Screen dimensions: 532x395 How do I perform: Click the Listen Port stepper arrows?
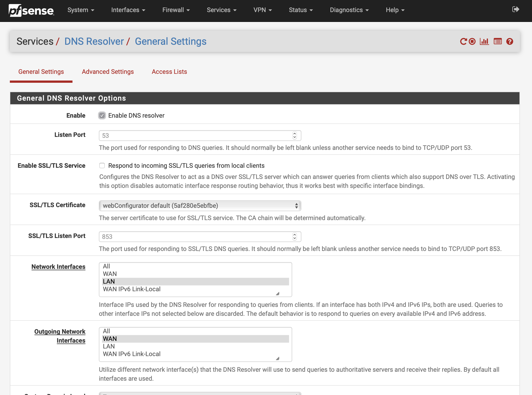294,135
